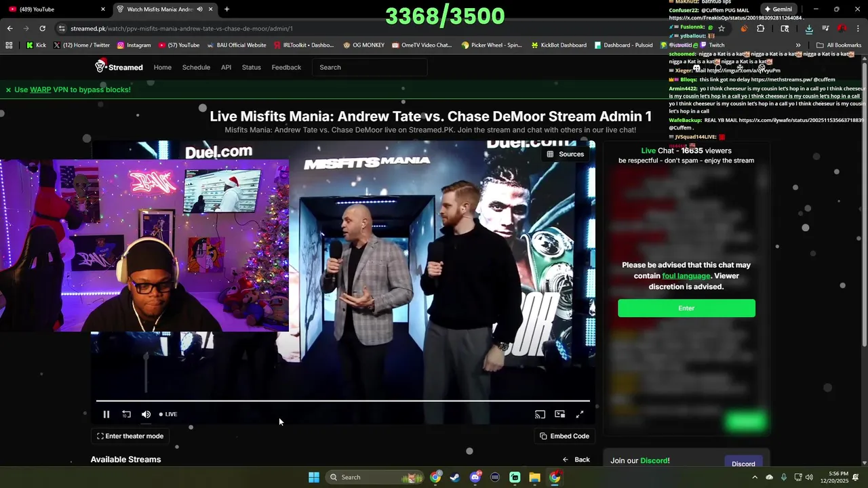Viewport: 868px width, 488px height.
Task: Open Steam from the taskbar
Action: pyautogui.click(x=455, y=477)
